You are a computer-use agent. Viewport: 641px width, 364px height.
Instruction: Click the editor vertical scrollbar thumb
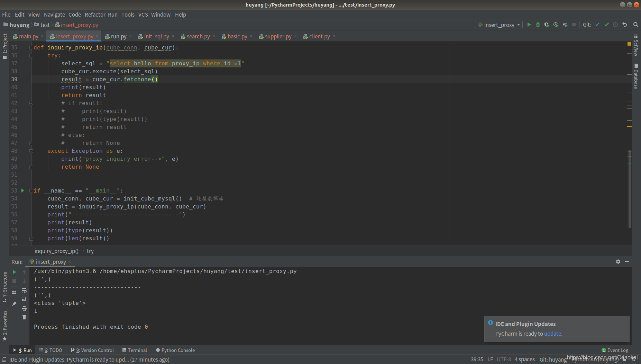click(x=630, y=189)
